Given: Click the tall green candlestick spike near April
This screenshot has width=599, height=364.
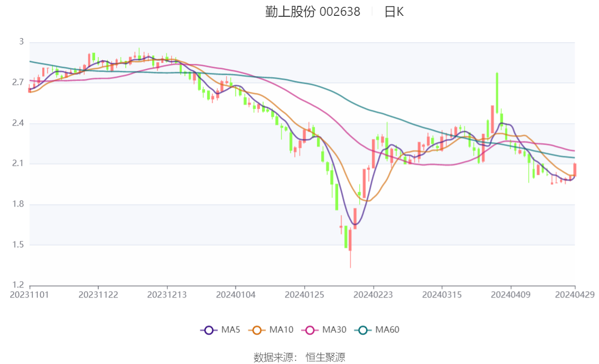Looking at the screenshot, I should [497, 92].
